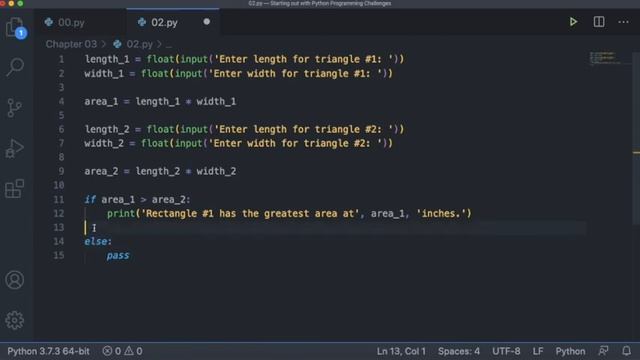Click Ln 13, Col 1 to go to line
The image size is (640, 360).
(x=401, y=351)
